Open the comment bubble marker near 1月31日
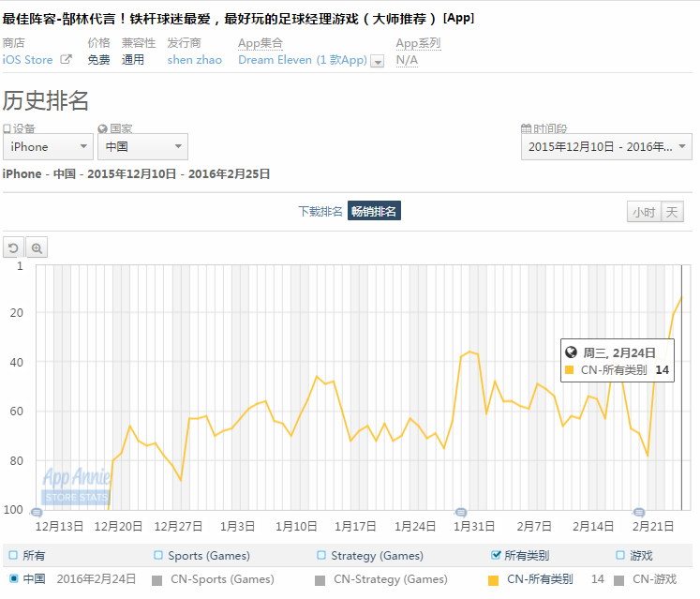Screen dimensions: 700x599 [x=461, y=513]
